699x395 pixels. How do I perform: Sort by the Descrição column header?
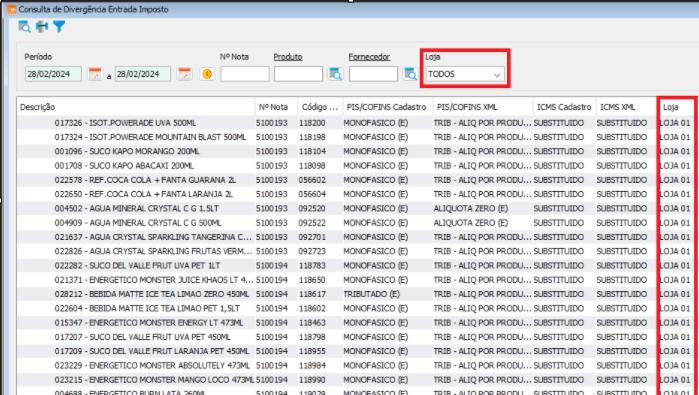point(136,107)
